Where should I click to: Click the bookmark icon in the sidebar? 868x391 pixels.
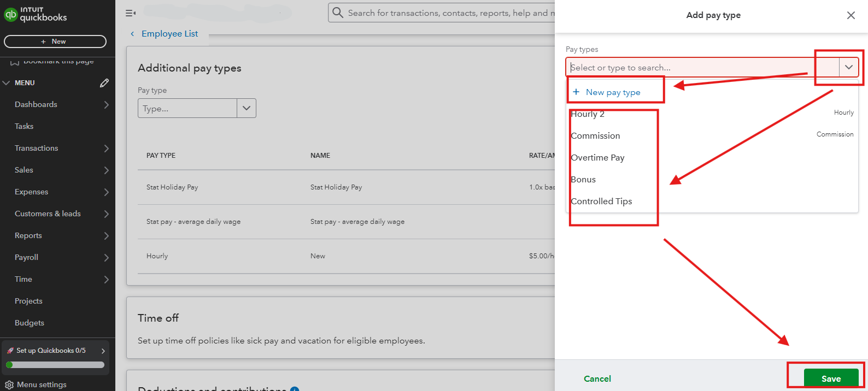[x=15, y=62]
